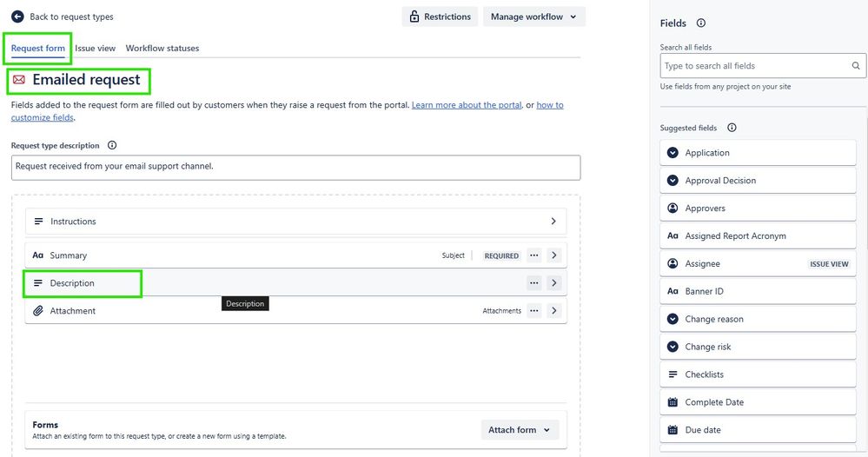Click the Suggested fields info icon
This screenshot has width=868, height=457.
732,128
